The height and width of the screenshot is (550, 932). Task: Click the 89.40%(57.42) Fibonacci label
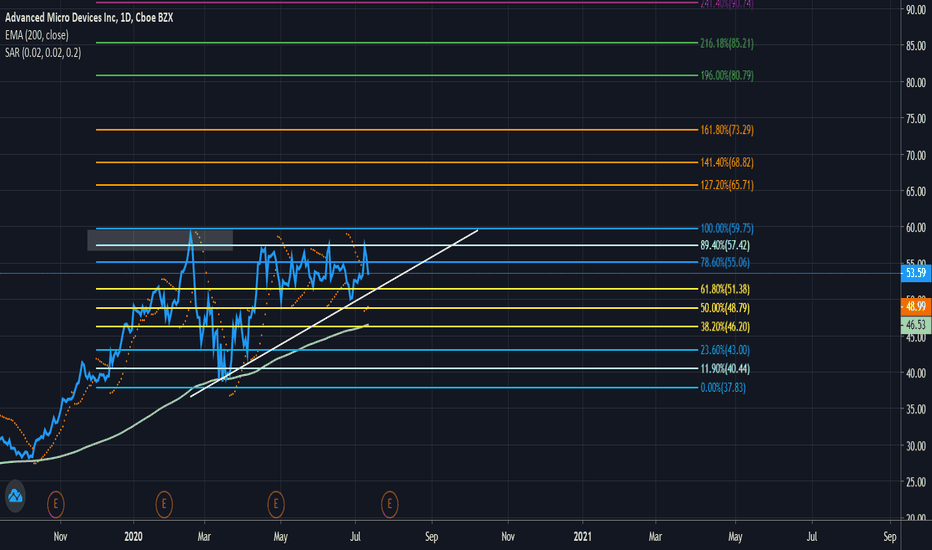725,245
